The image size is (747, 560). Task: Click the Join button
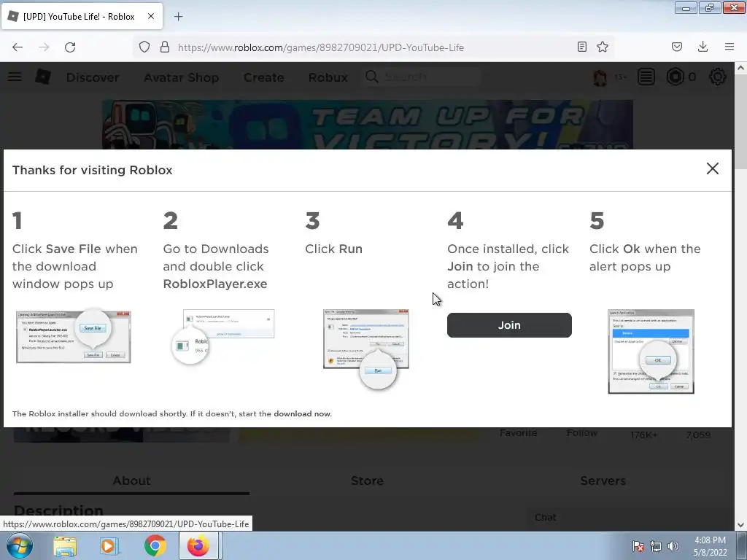click(x=509, y=325)
